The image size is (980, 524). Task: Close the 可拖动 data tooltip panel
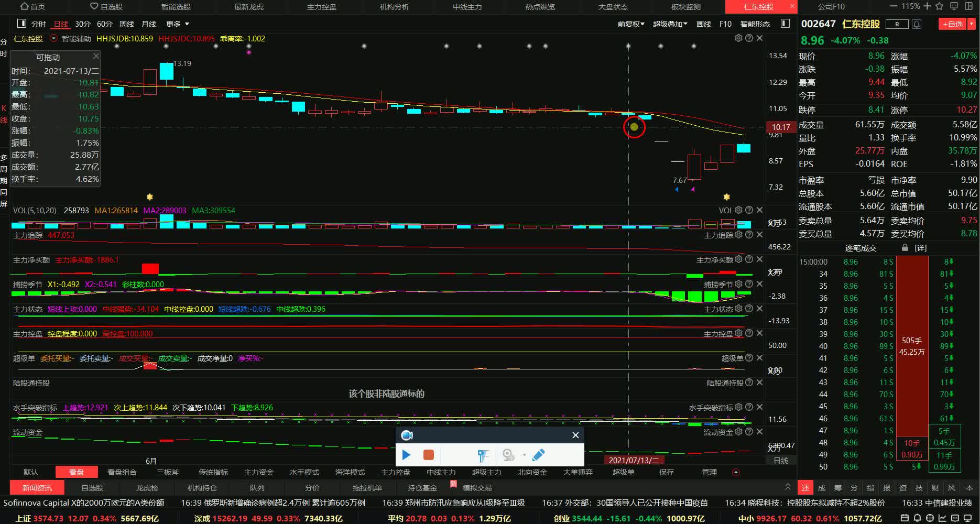[96, 56]
